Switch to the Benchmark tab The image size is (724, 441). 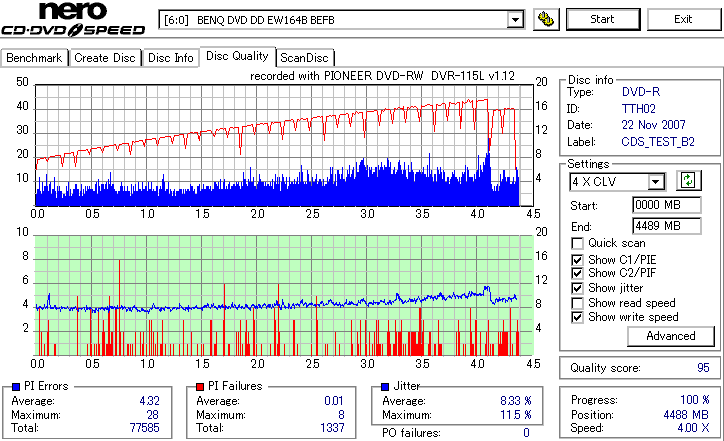34,58
